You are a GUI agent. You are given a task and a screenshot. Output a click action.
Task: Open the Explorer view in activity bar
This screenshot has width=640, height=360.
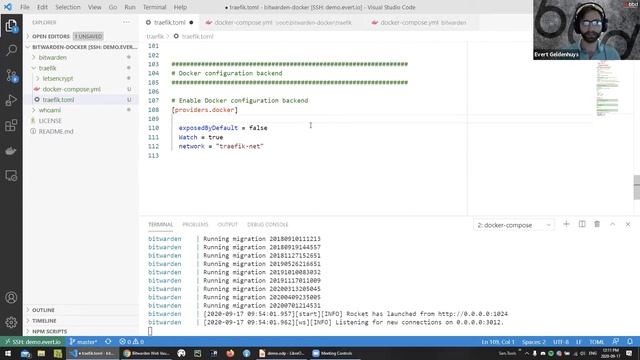click(11, 26)
